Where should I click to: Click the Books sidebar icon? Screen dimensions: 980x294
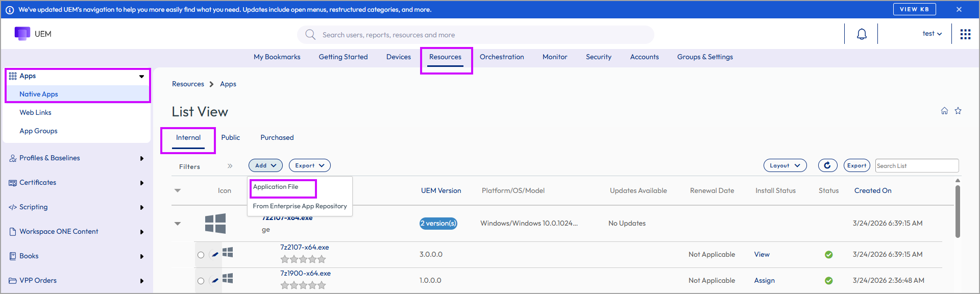tap(13, 256)
